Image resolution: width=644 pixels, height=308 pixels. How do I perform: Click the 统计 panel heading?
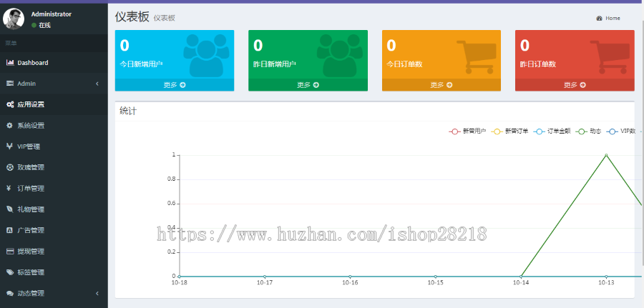click(128, 111)
